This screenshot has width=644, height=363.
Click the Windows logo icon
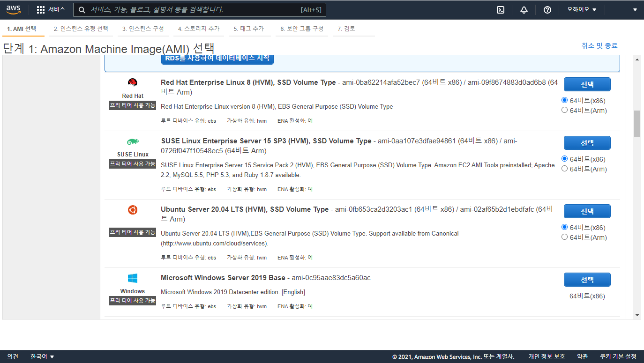click(133, 278)
